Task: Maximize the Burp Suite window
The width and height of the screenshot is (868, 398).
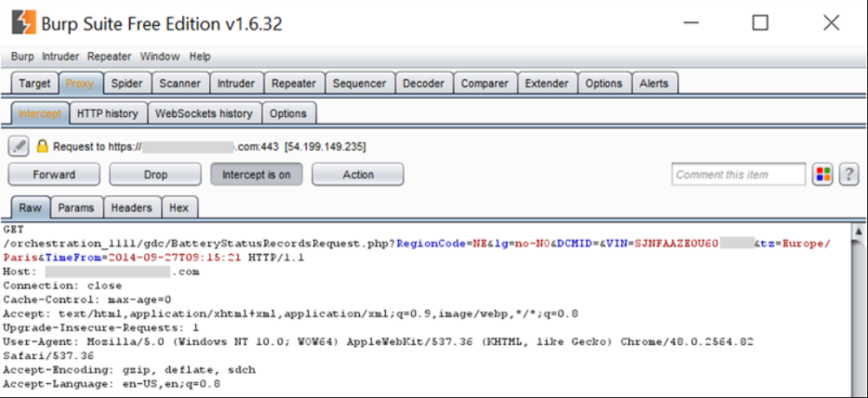Action: pyautogui.click(x=760, y=23)
